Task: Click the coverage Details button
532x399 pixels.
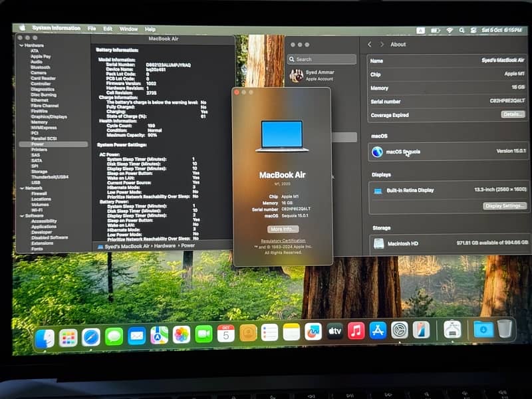Action: click(x=513, y=114)
